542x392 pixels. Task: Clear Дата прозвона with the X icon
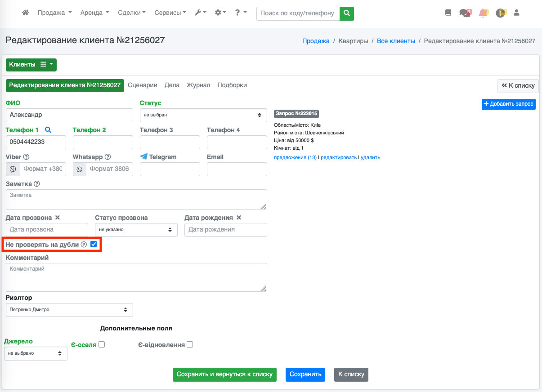coord(57,218)
